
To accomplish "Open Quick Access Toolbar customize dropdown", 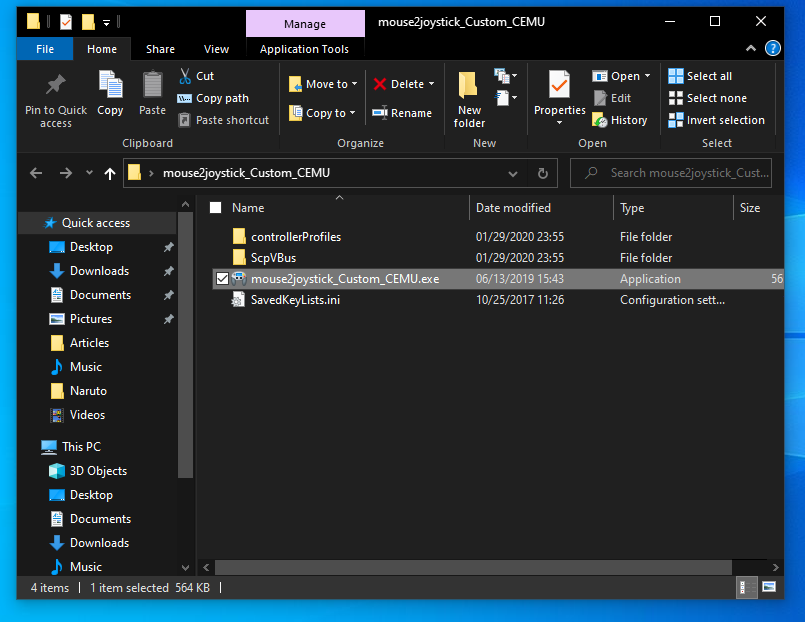I will [x=106, y=23].
